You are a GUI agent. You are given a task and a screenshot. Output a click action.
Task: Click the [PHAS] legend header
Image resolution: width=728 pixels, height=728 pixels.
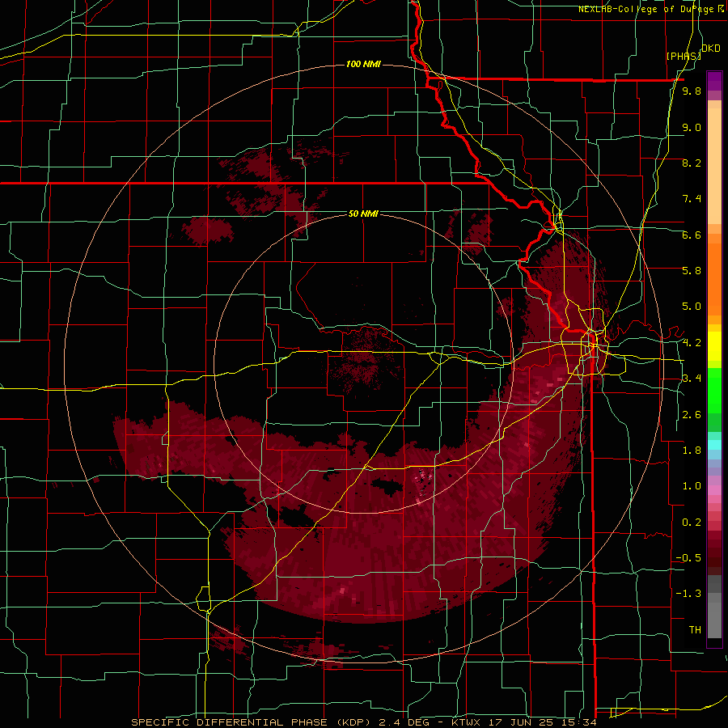pos(684,56)
